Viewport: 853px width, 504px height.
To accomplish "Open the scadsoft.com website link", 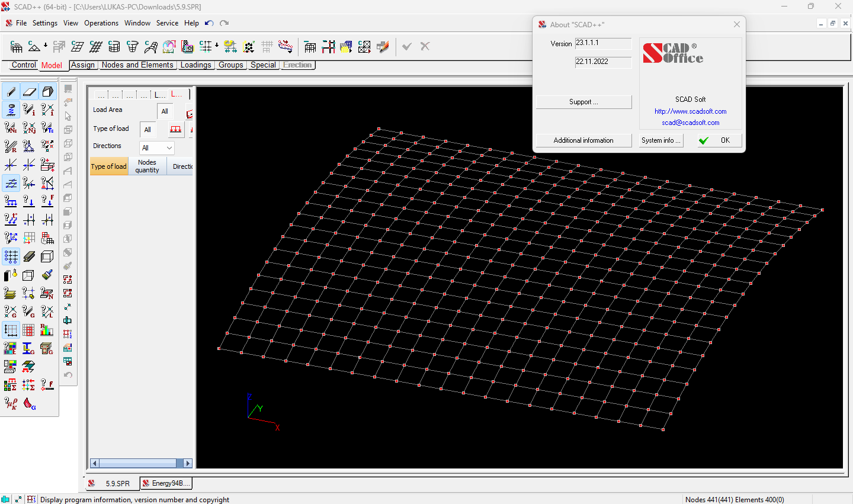I will tap(690, 111).
